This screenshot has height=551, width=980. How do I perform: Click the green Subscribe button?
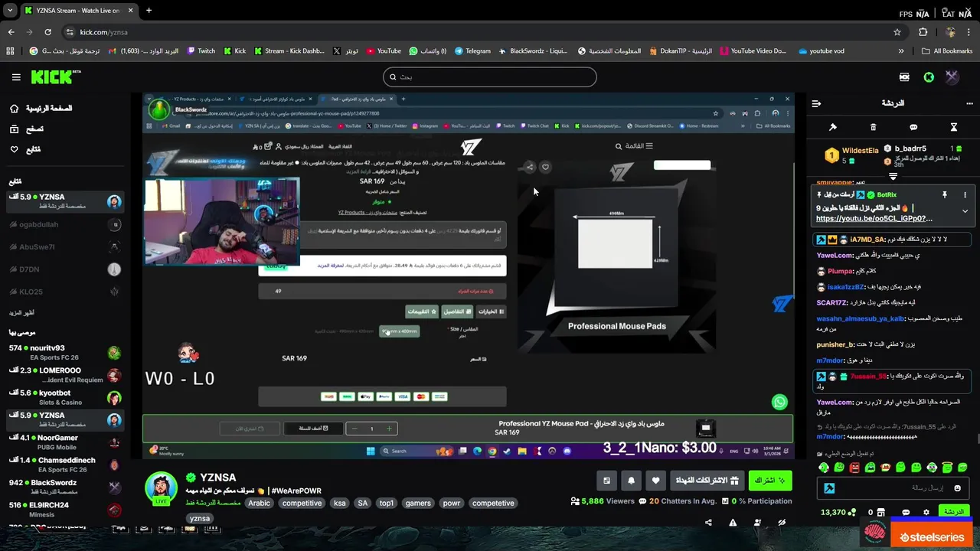click(x=769, y=481)
